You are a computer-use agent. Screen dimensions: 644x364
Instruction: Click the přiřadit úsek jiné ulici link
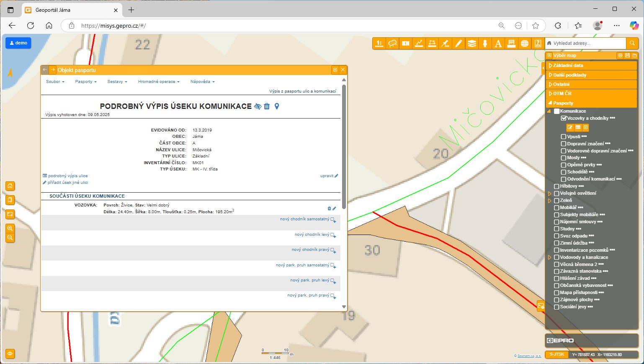65,183
